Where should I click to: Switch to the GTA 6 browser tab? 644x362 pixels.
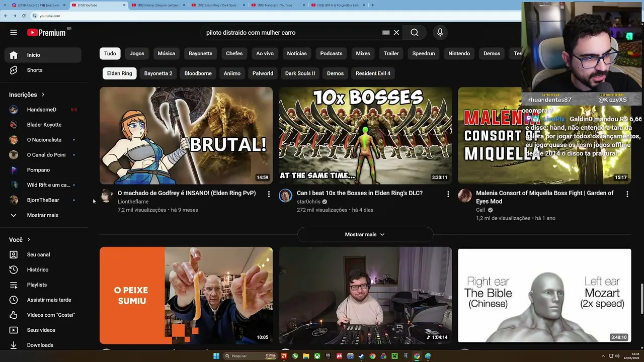(x=337, y=5)
